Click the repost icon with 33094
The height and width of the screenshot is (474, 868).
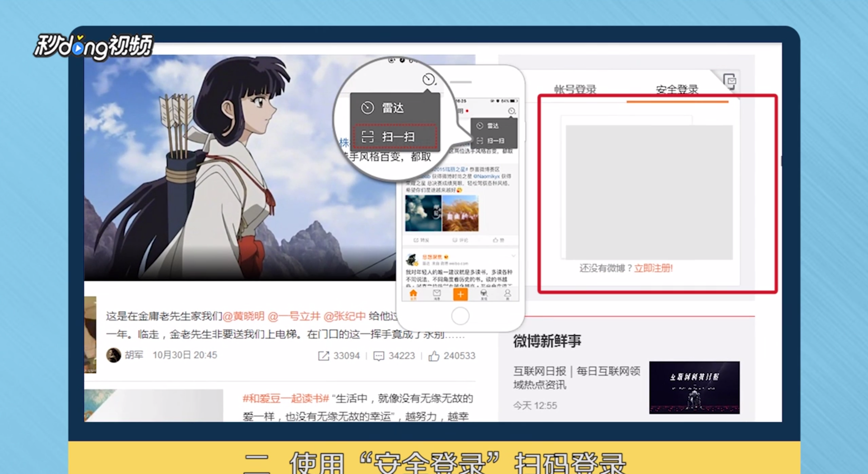[x=323, y=356]
